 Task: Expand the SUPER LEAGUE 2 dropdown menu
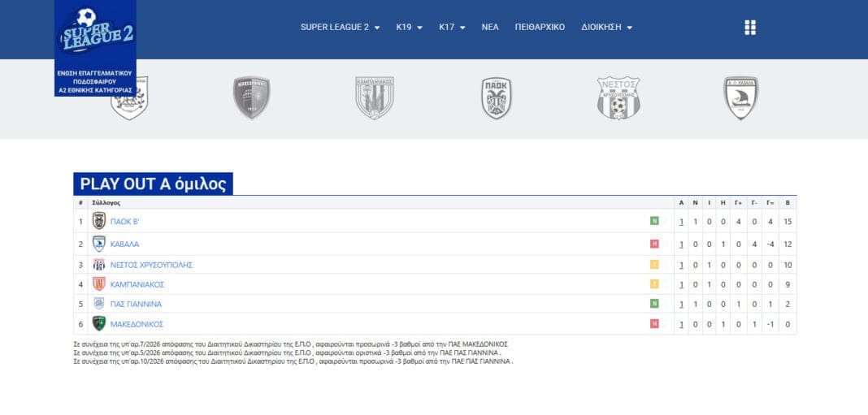click(x=340, y=27)
